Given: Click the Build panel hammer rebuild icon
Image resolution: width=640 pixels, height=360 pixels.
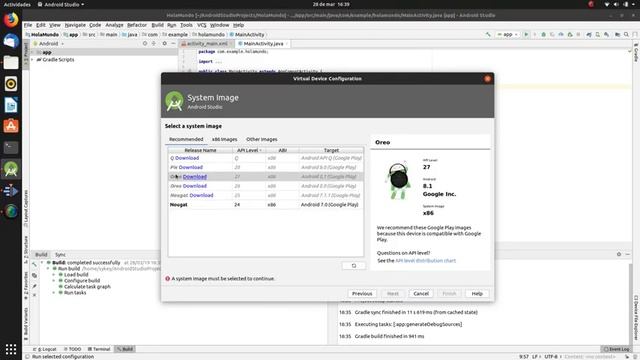Looking at the screenshot, I should click(x=34, y=265).
